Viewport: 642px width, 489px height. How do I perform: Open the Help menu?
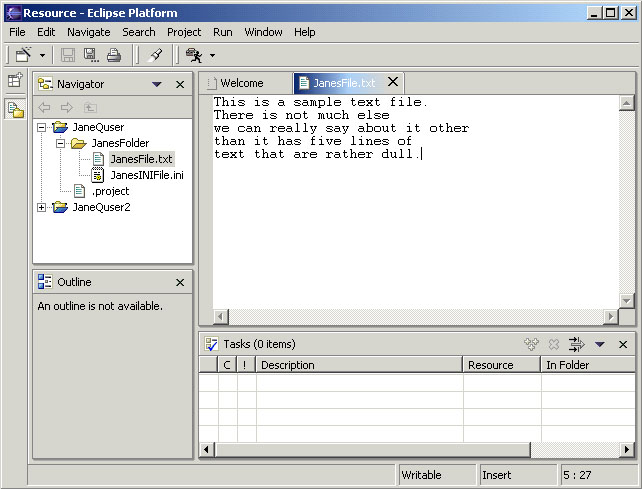coord(305,32)
